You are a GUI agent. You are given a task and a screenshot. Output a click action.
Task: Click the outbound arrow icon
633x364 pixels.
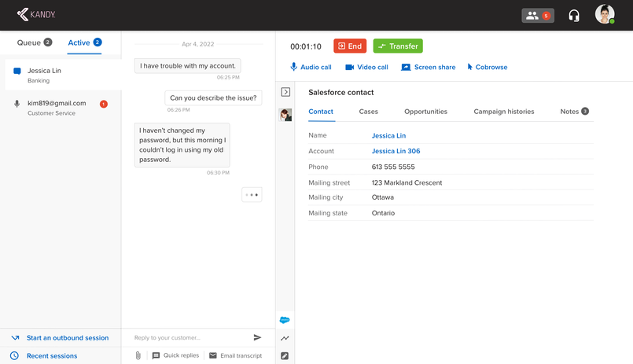pyautogui.click(x=15, y=338)
